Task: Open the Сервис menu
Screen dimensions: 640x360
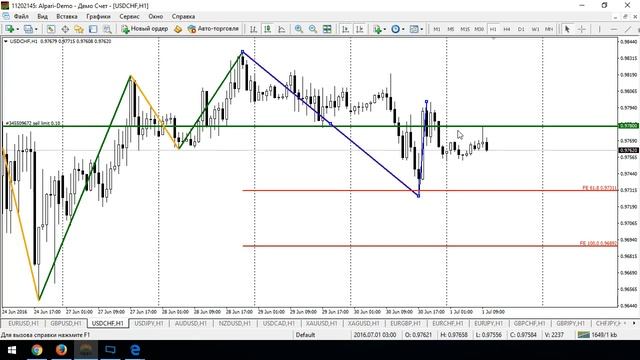Action: 129,17
